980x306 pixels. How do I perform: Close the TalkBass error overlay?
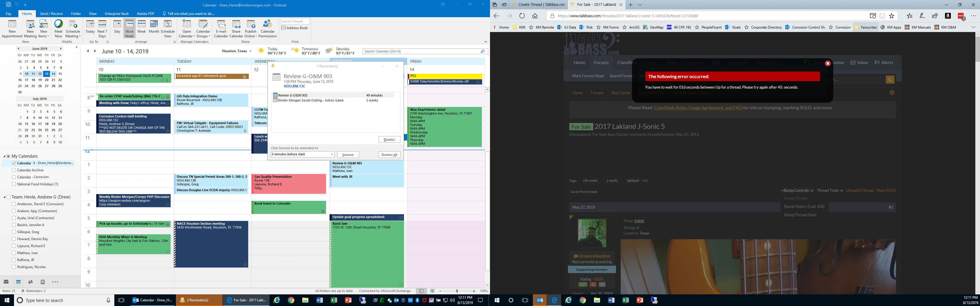[x=827, y=64]
